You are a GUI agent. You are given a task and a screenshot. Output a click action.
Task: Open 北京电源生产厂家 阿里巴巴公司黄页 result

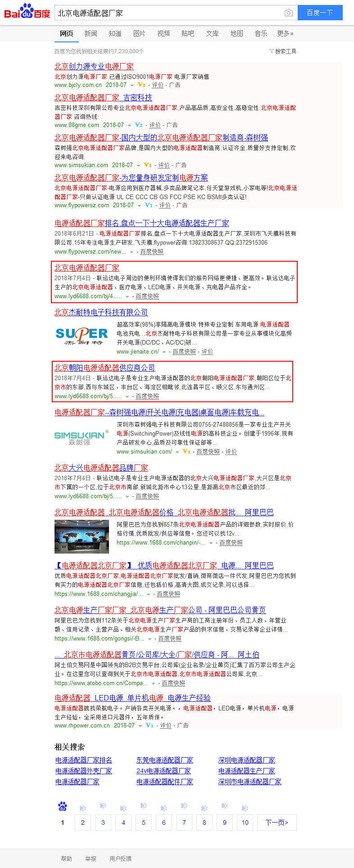(160, 610)
